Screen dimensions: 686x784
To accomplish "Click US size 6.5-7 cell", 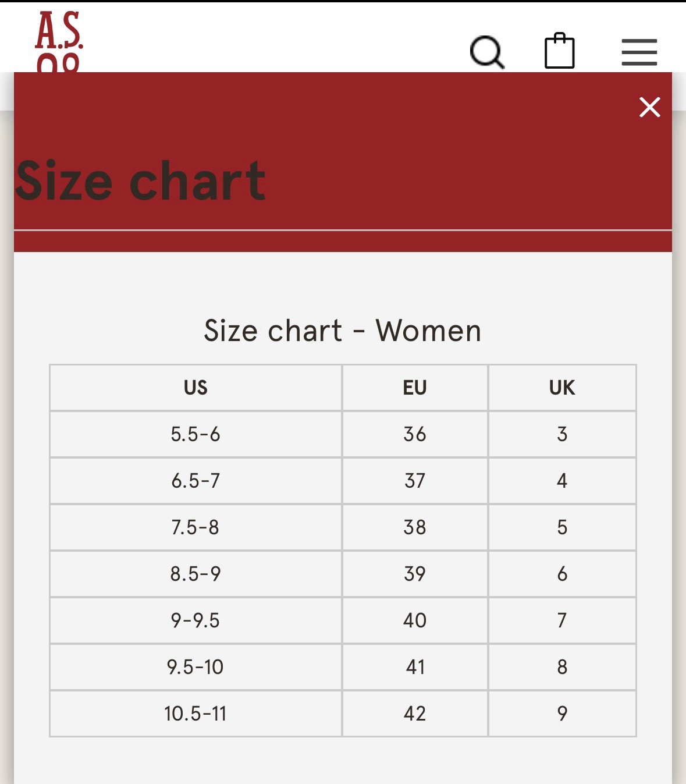I will [196, 481].
